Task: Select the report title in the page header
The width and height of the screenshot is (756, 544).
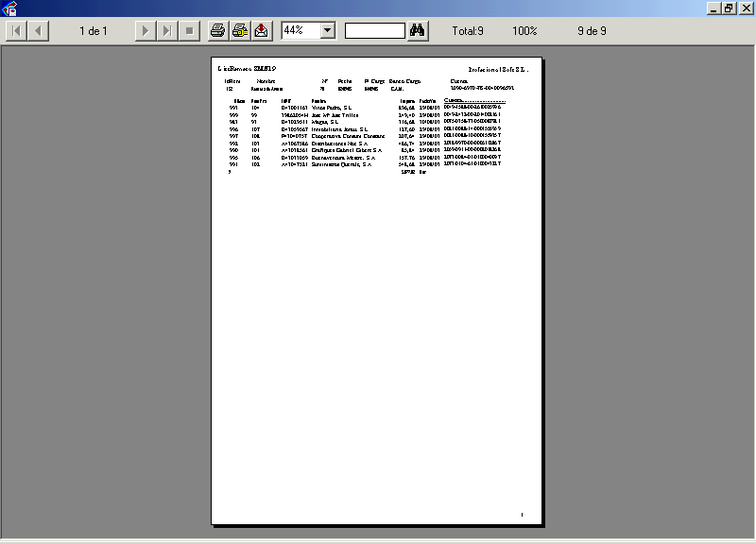Action: point(247,70)
